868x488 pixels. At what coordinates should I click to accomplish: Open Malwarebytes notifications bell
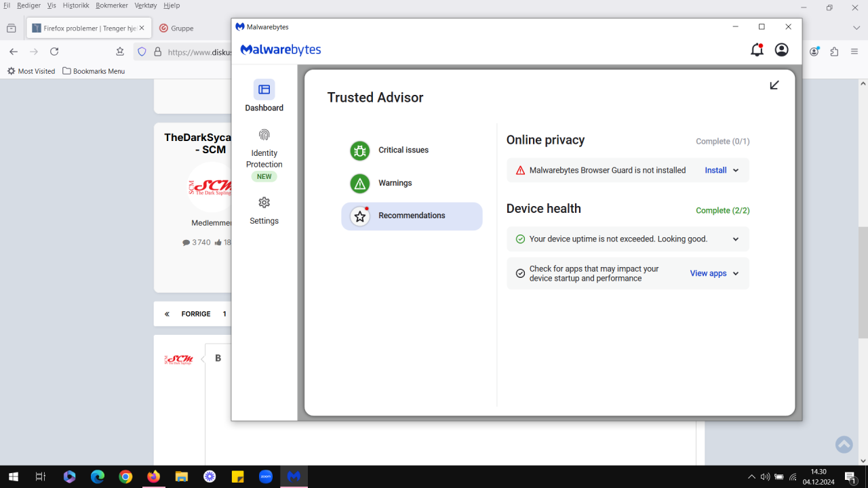click(757, 50)
